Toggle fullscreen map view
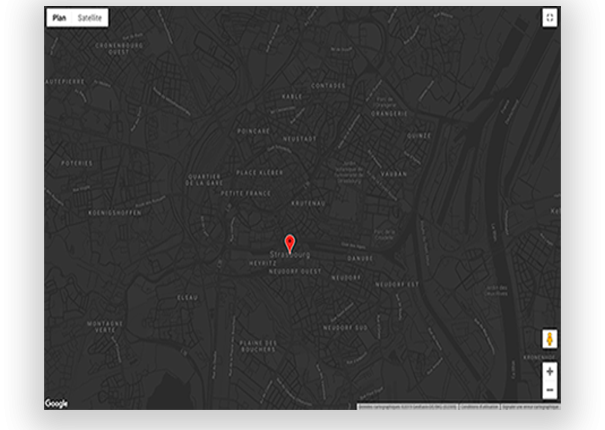The width and height of the screenshot is (605, 430). 549,18
